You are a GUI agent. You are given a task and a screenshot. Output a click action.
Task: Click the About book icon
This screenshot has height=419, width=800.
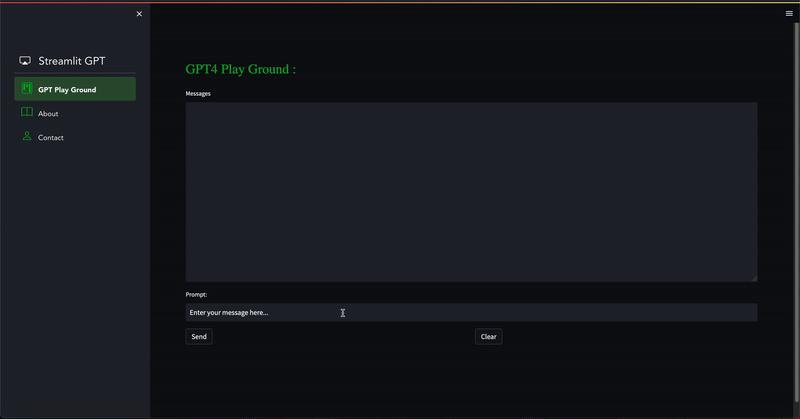click(x=27, y=112)
